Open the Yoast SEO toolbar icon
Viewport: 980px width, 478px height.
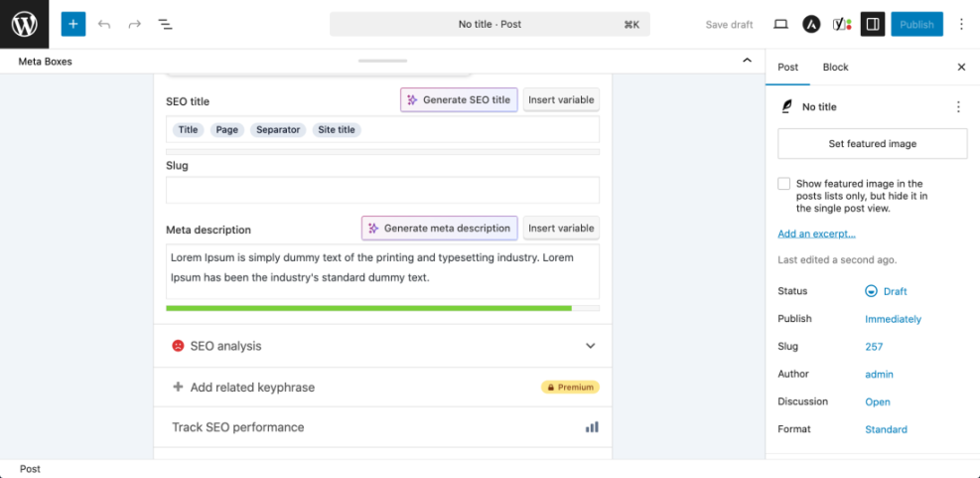pos(842,25)
